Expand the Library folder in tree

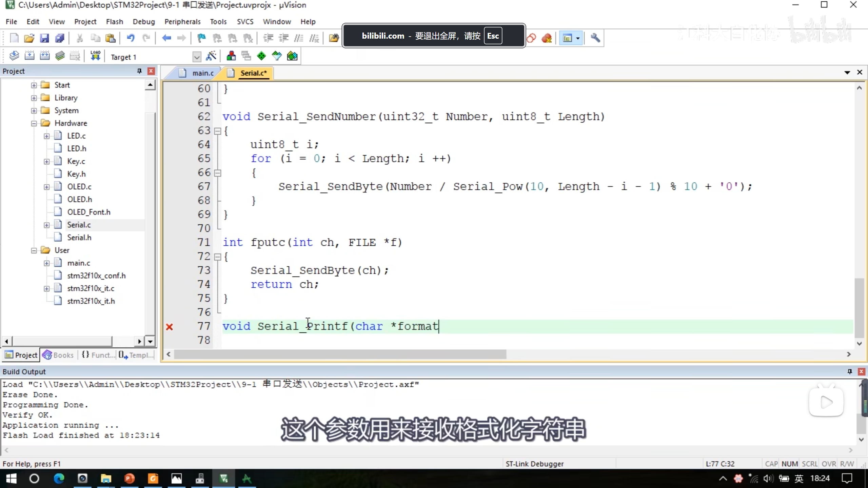(34, 98)
